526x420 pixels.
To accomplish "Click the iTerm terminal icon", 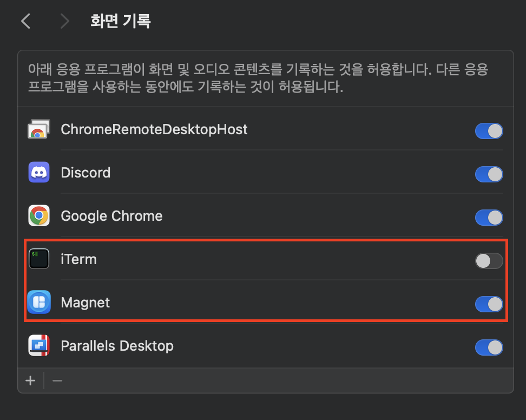I will pyautogui.click(x=39, y=260).
